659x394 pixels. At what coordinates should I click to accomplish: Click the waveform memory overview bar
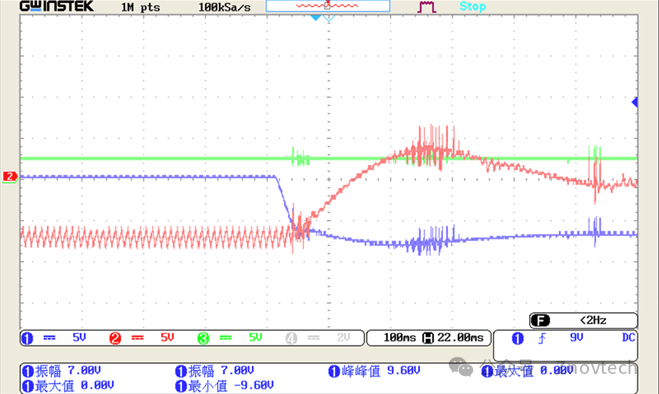(328, 6)
